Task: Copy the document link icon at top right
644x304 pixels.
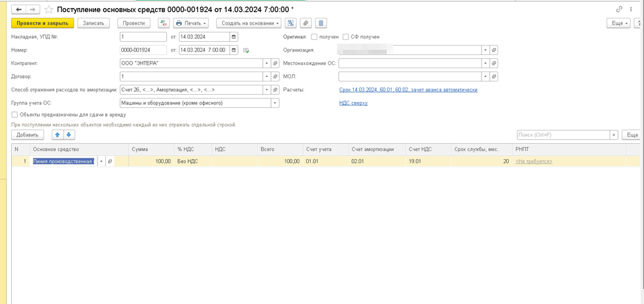Action: [619, 9]
